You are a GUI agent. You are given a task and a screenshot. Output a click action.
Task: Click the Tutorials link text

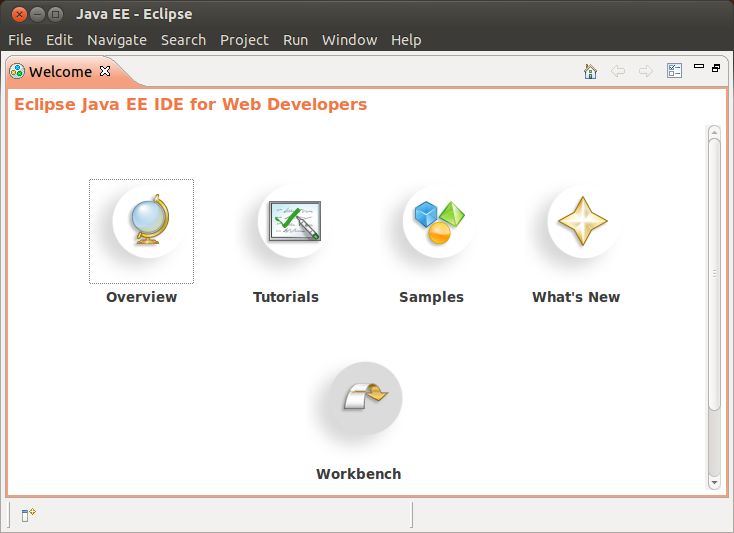(286, 297)
